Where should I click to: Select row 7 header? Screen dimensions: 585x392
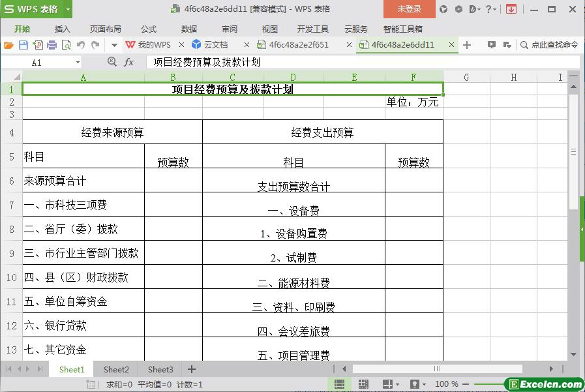click(12, 205)
